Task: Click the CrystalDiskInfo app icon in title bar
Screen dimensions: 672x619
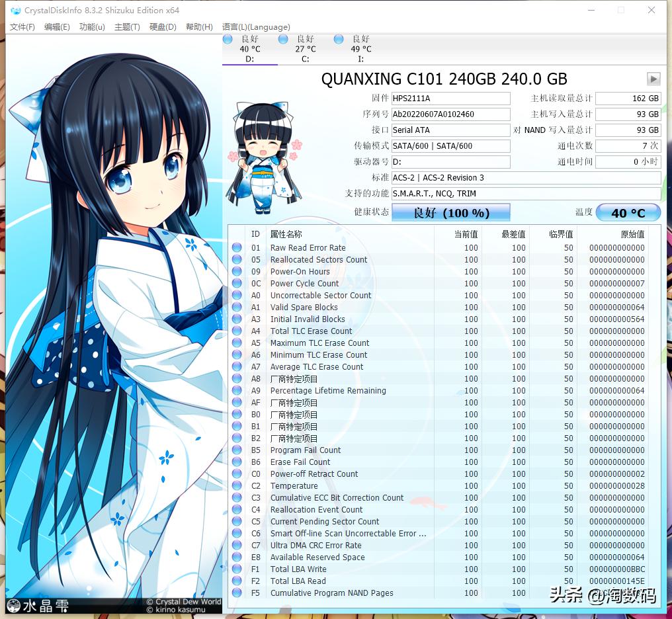Action: [16, 11]
